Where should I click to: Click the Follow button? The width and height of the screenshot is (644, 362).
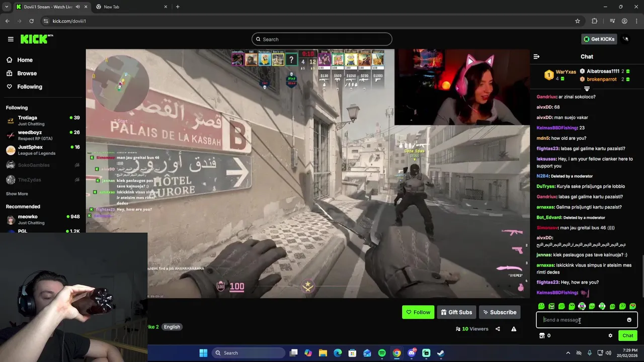tap(418, 312)
